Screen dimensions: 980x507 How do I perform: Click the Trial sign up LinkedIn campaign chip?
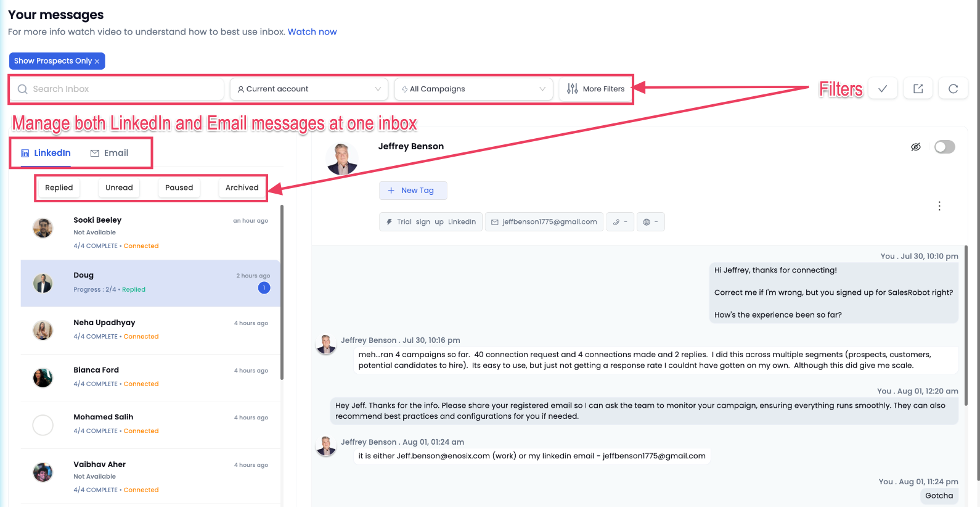pos(430,222)
